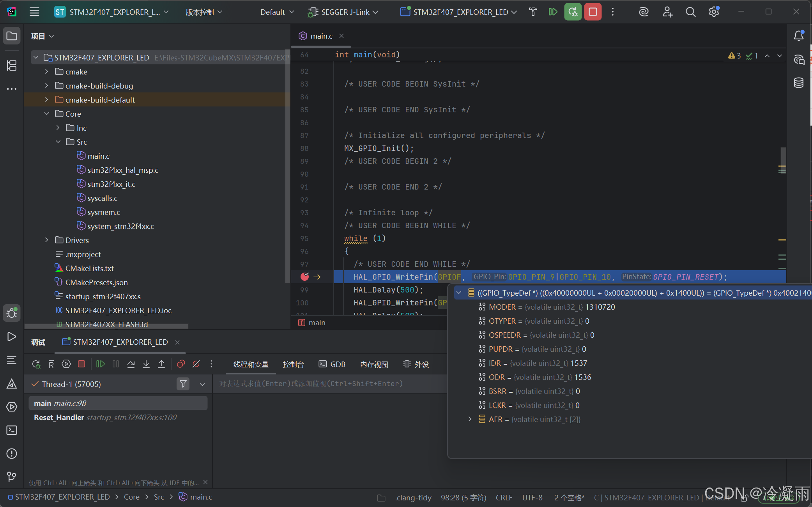Open CMakeLists.txt in project tree
Viewport: 812px width, 507px height.
(89, 268)
